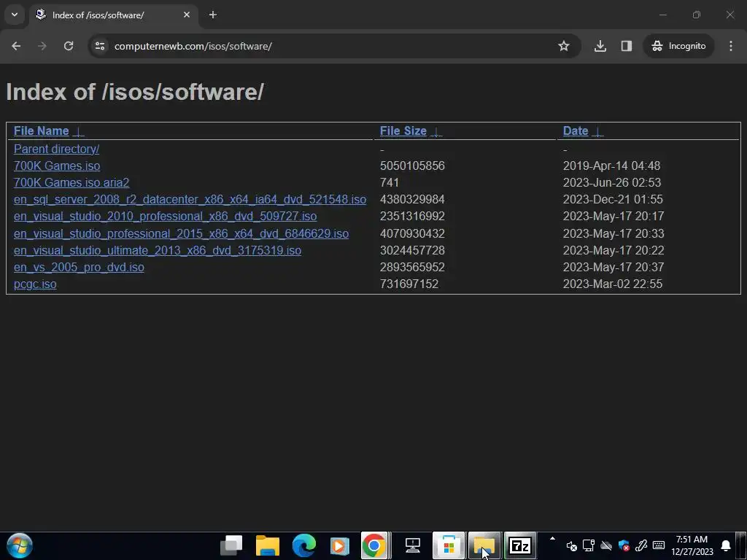
Task: Reload the current page
Action: [69, 46]
